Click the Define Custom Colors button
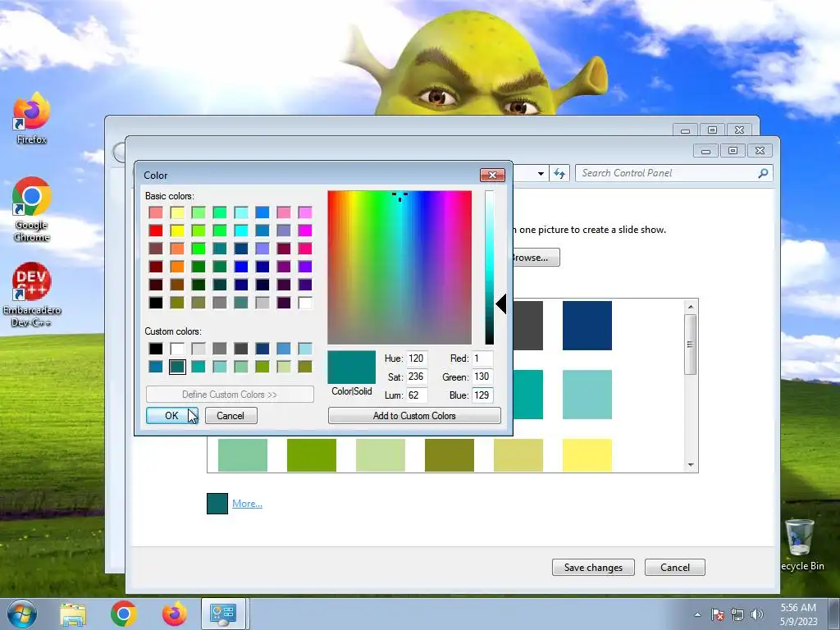This screenshot has height=630, width=840. click(x=230, y=395)
